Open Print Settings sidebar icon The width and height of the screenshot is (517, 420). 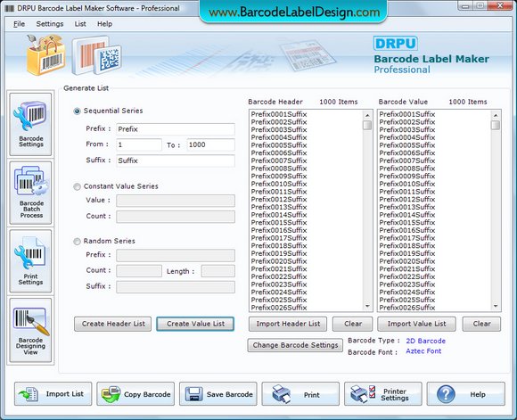[x=30, y=261]
